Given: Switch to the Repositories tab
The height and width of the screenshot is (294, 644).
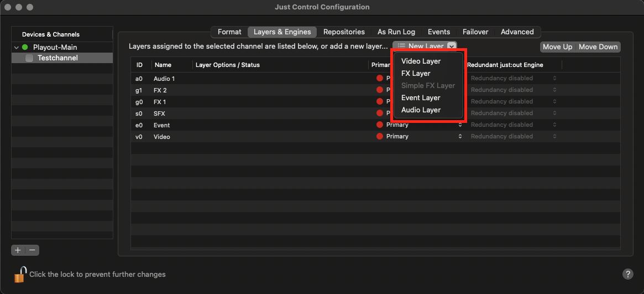Looking at the screenshot, I should 344,32.
